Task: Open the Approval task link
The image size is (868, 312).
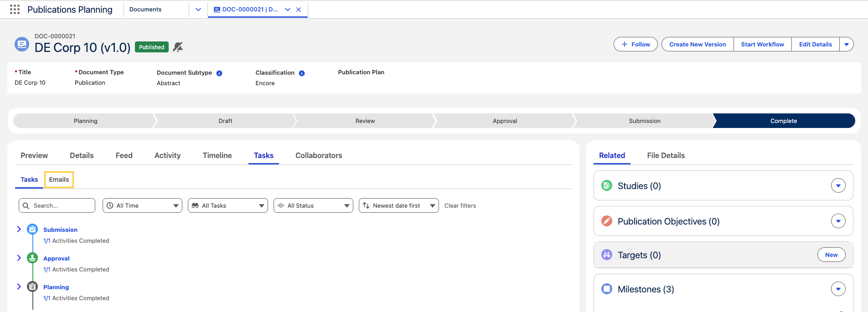Action: tap(57, 258)
